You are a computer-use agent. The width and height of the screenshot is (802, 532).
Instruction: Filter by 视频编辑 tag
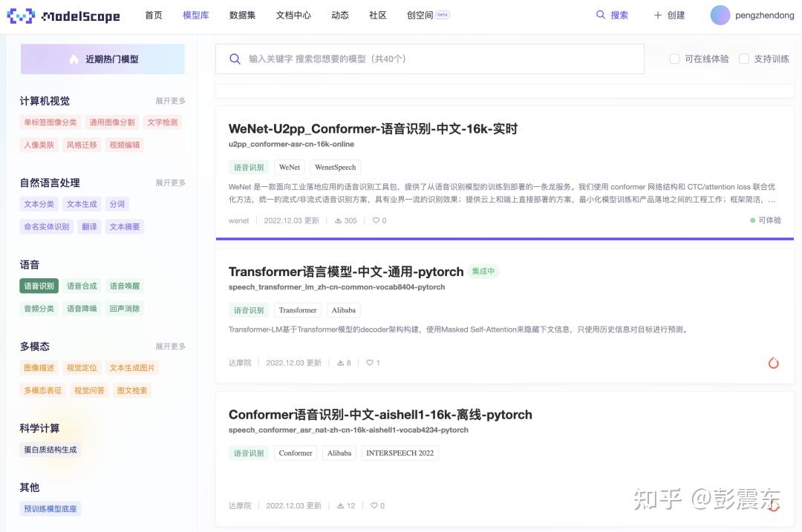click(125, 145)
